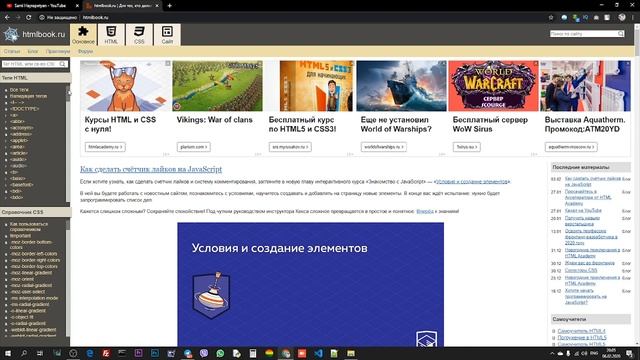Close the YouTube browser tab
Screen dimensions: 640x360
pos(77,6)
